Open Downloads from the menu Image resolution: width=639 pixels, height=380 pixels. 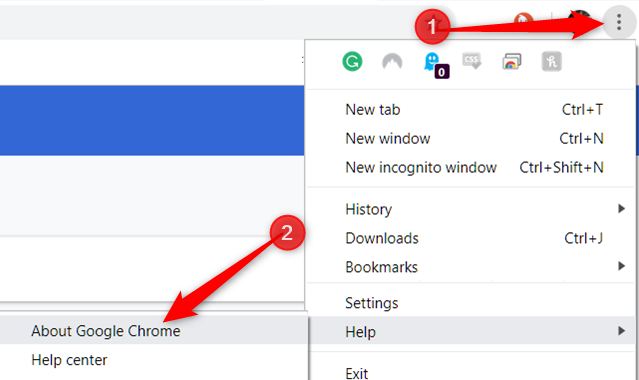[x=471, y=238]
